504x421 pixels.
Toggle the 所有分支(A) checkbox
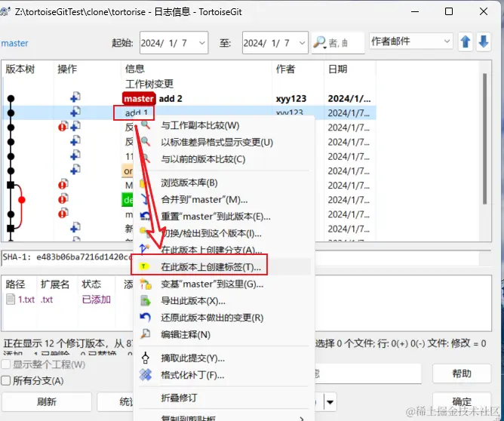(5, 381)
